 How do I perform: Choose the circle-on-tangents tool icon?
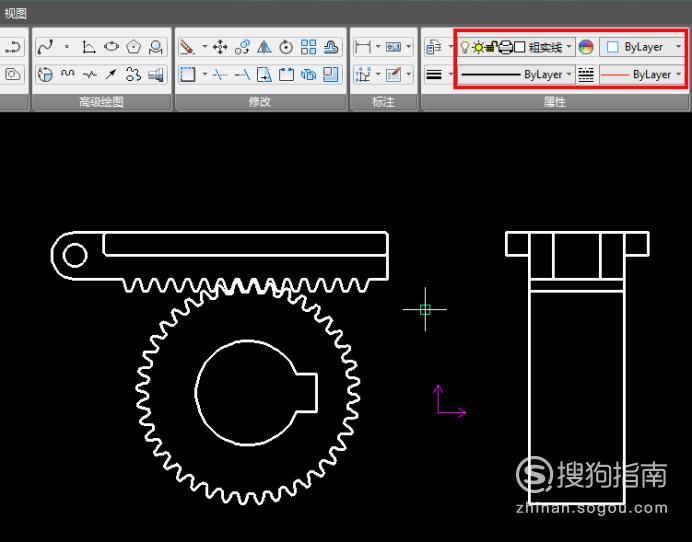pos(155,46)
